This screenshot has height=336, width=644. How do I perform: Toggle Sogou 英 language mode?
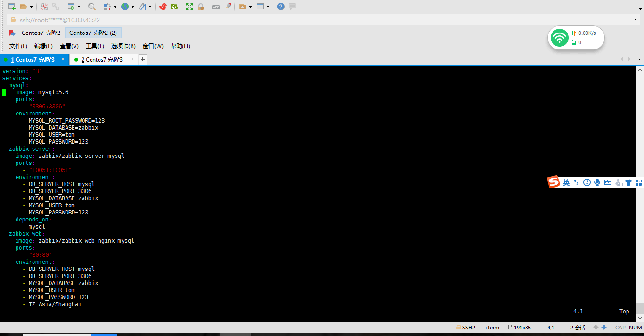(566, 182)
